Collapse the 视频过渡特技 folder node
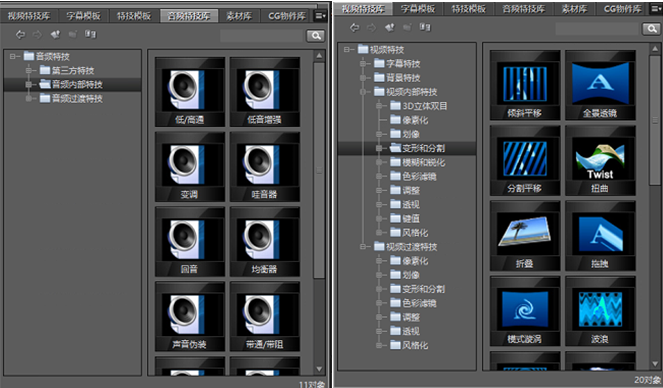This screenshot has height=388, width=663. pyautogui.click(x=363, y=246)
